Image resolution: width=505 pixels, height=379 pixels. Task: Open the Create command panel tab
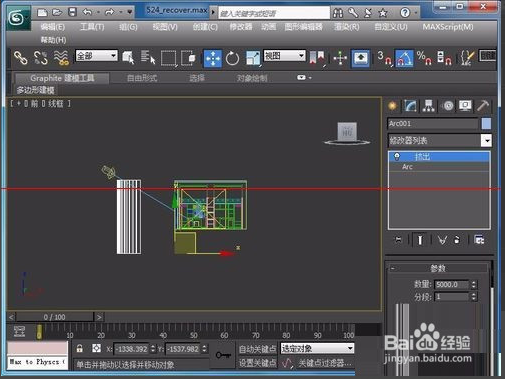(x=392, y=106)
